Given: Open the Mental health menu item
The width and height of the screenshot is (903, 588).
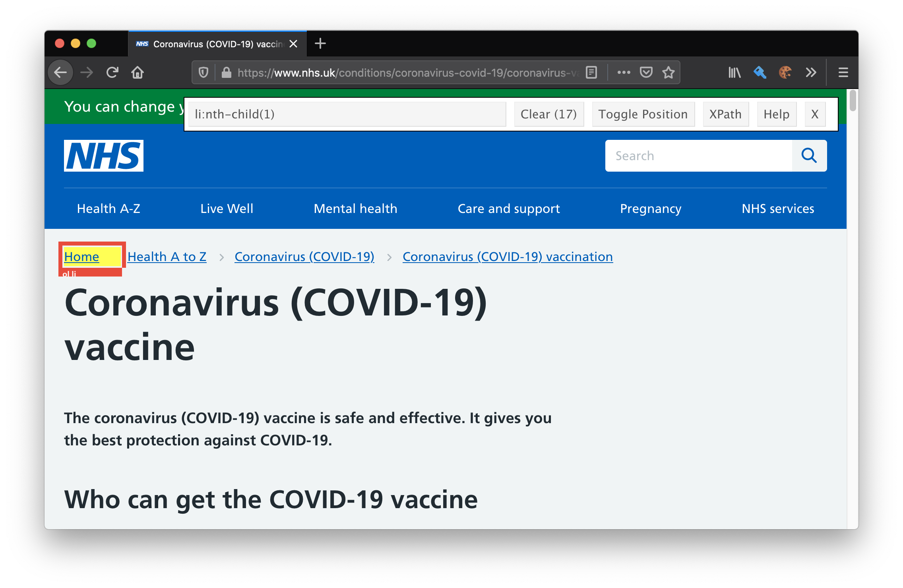Looking at the screenshot, I should tap(356, 209).
